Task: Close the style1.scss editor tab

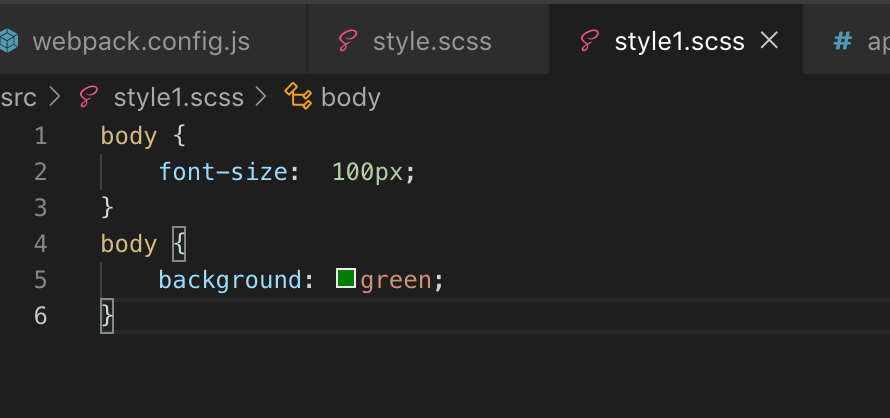Action: pos(769,41)
